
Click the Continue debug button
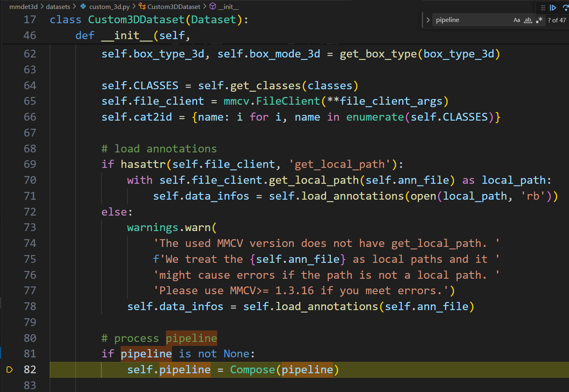[553, 7]
